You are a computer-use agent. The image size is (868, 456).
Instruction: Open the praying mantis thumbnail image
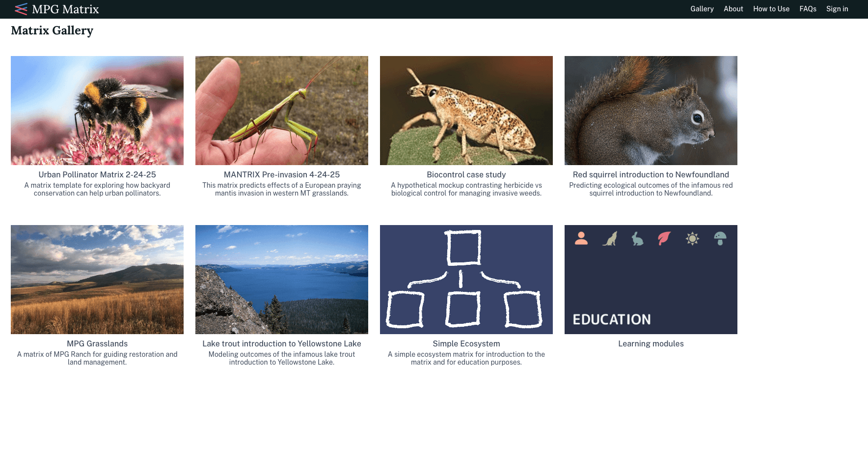(282, 111)
